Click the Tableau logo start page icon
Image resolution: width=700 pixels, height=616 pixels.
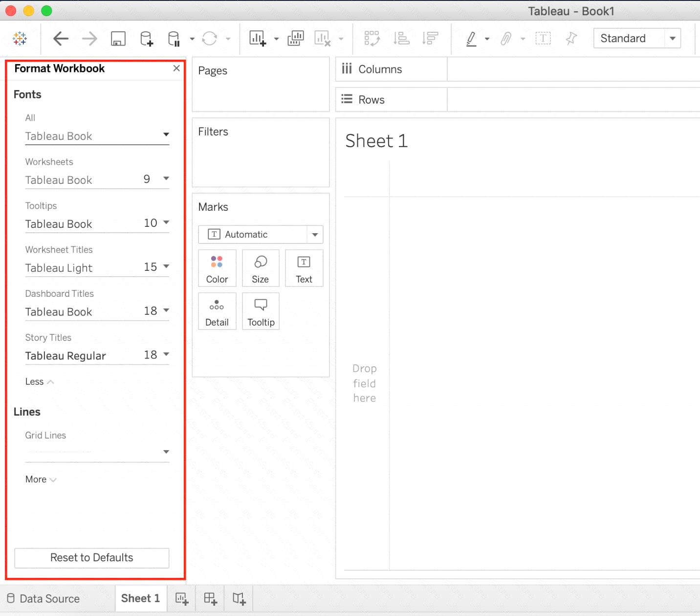(20, 38)
